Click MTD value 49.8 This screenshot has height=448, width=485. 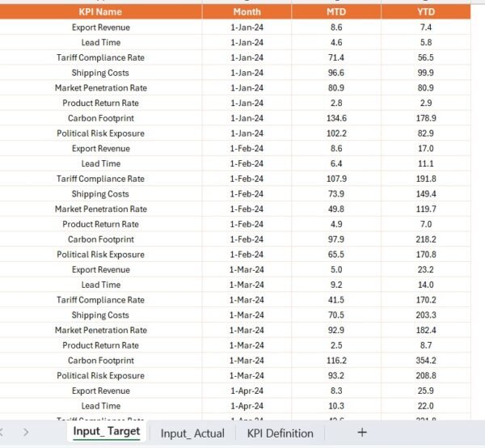tap(336, 209)
